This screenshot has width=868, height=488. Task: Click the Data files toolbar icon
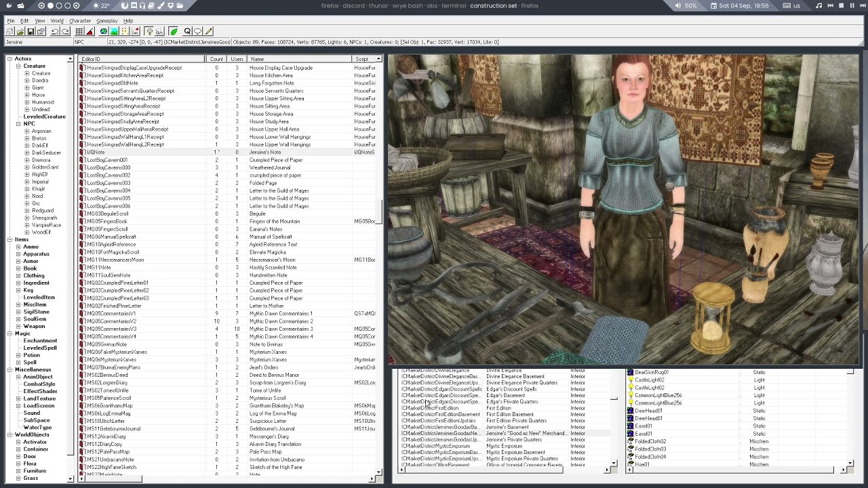(x=10, y=31)
